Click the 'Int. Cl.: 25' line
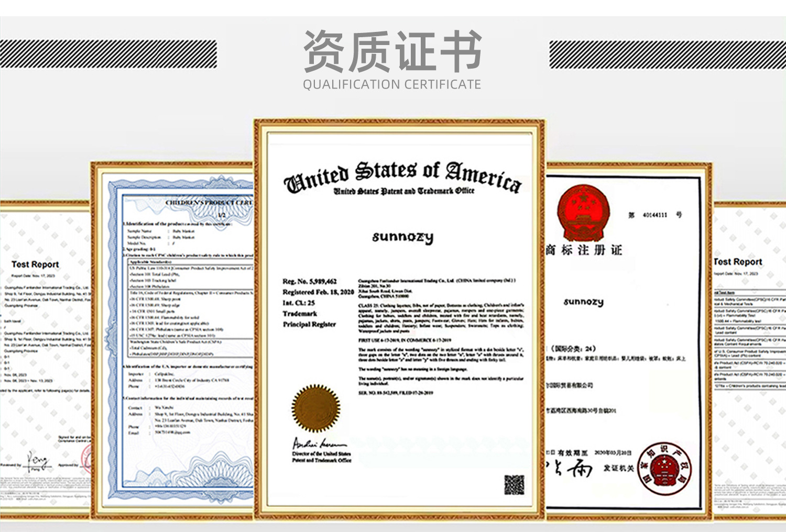 [299, 303]
